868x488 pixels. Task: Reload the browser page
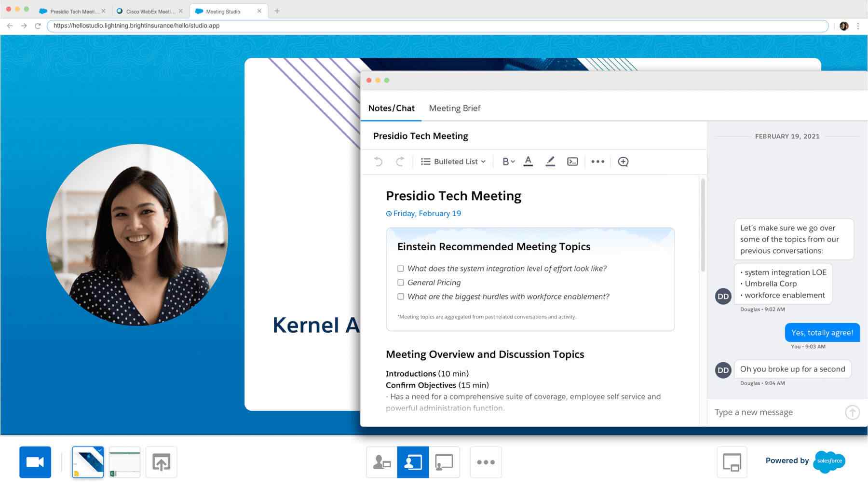tap(38, 26)
